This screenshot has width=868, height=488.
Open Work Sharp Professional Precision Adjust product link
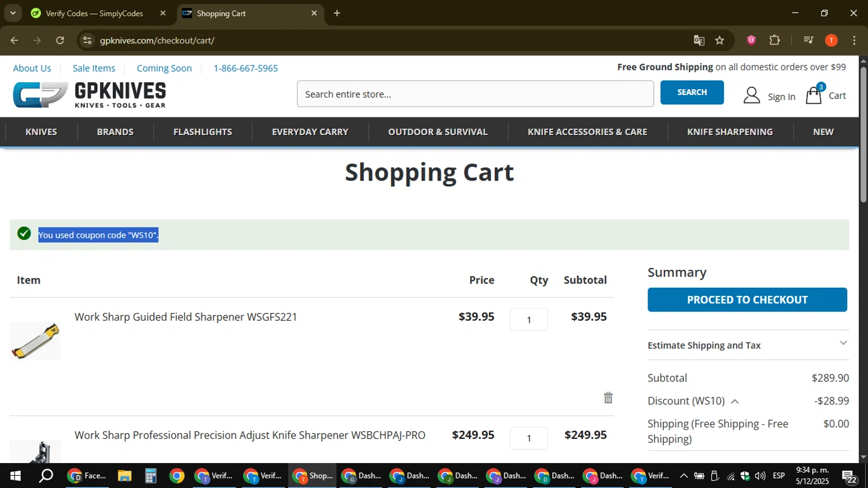tap(250, 435)
